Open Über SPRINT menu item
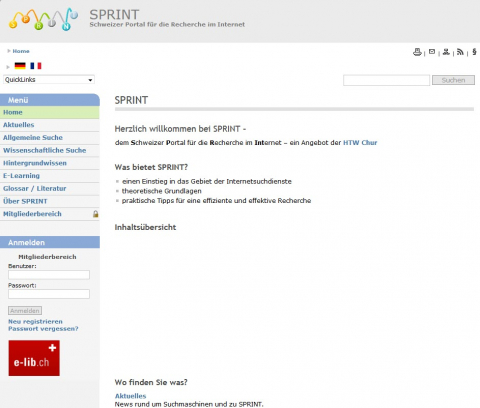 (x=50, y=201)
